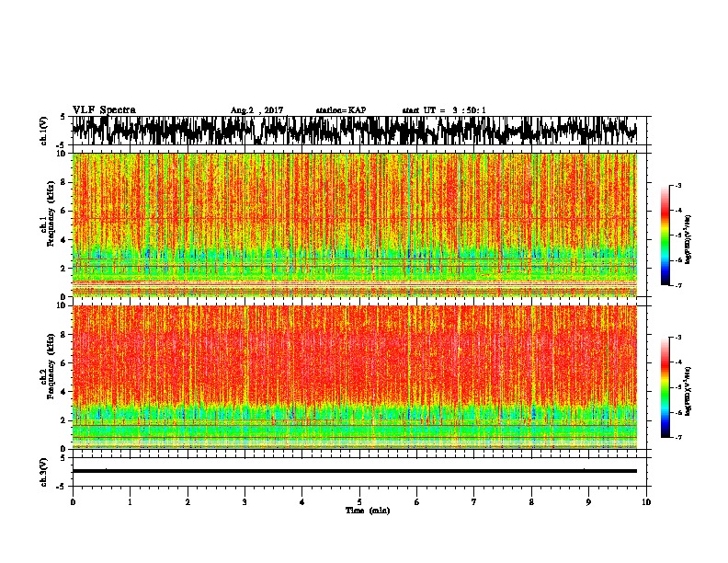Select the "start UT = 3 :50: 1" text
The height and width of the screenshot is (563, 728).
pos(444,110)
